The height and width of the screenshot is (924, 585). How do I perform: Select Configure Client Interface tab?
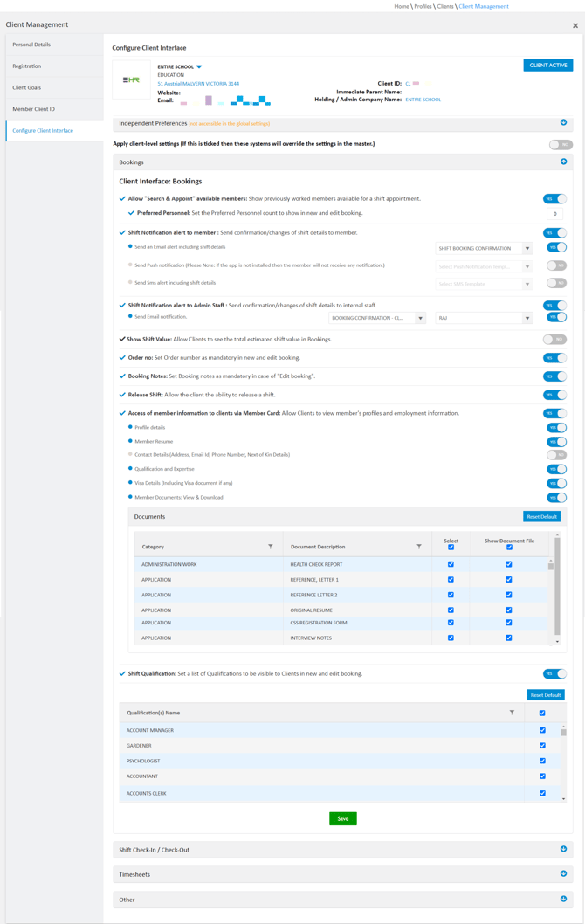(x=55, y=131)
